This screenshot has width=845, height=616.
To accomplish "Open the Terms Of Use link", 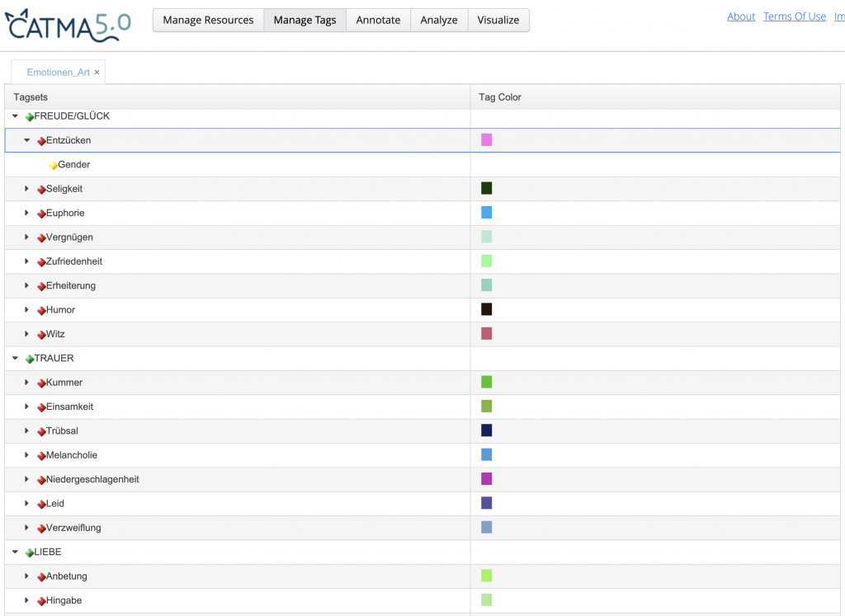I will [x=795, y=16].
